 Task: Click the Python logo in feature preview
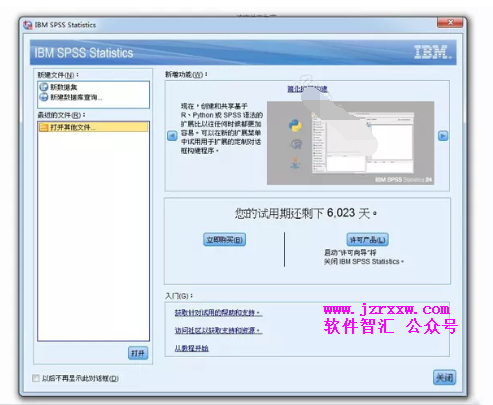pos(295,126)
